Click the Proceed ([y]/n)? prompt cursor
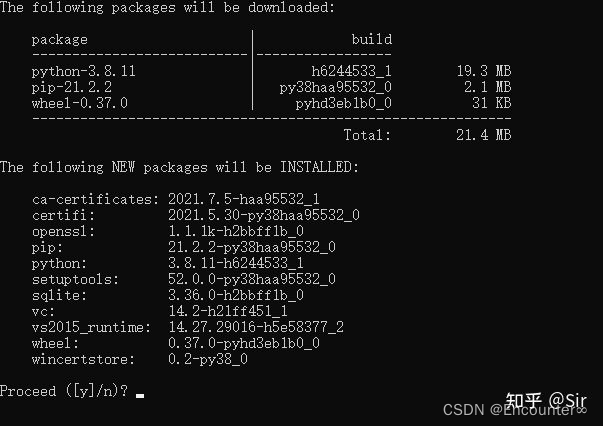Image resolution: width=603 pixels, height=426 pixels. 140,395
